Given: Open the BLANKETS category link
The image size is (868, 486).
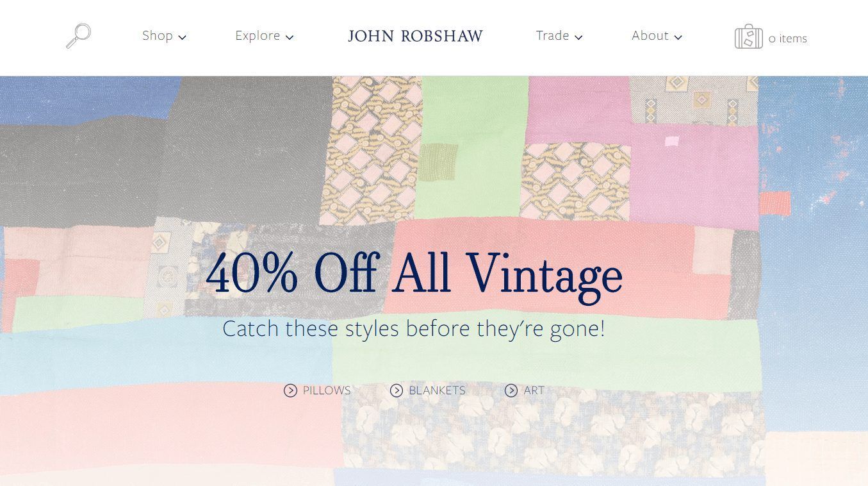Looking at the screenshot, I should tap(437, 390).
